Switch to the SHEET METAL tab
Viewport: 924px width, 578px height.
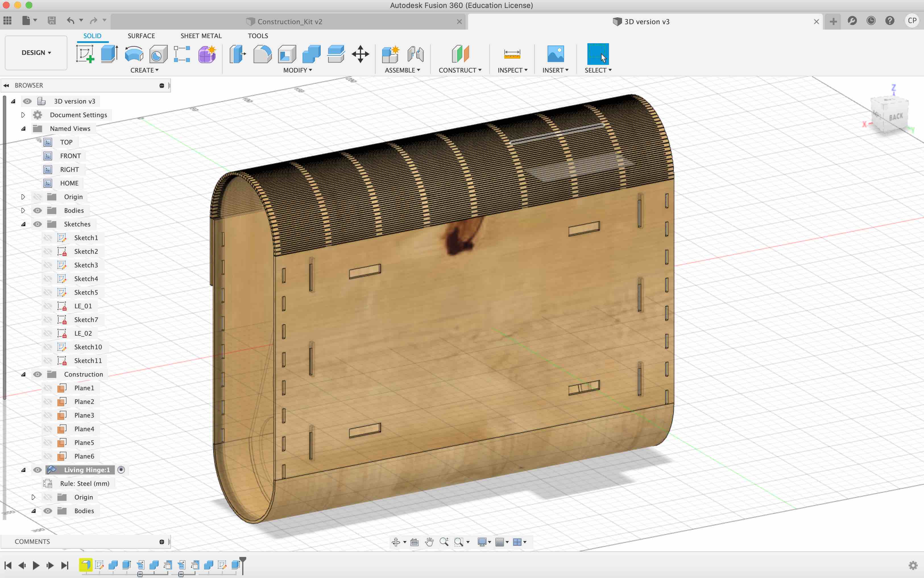(201, 36)
